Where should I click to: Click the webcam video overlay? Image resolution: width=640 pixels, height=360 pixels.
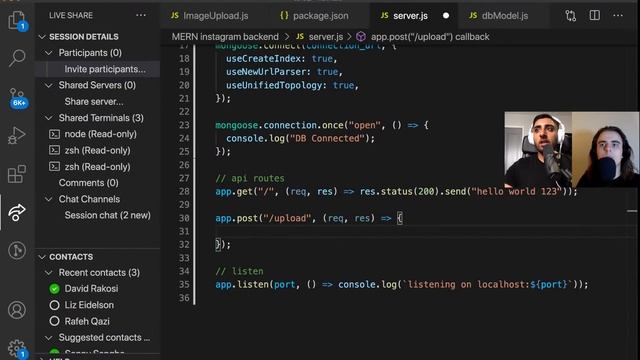tap(572, 150)
